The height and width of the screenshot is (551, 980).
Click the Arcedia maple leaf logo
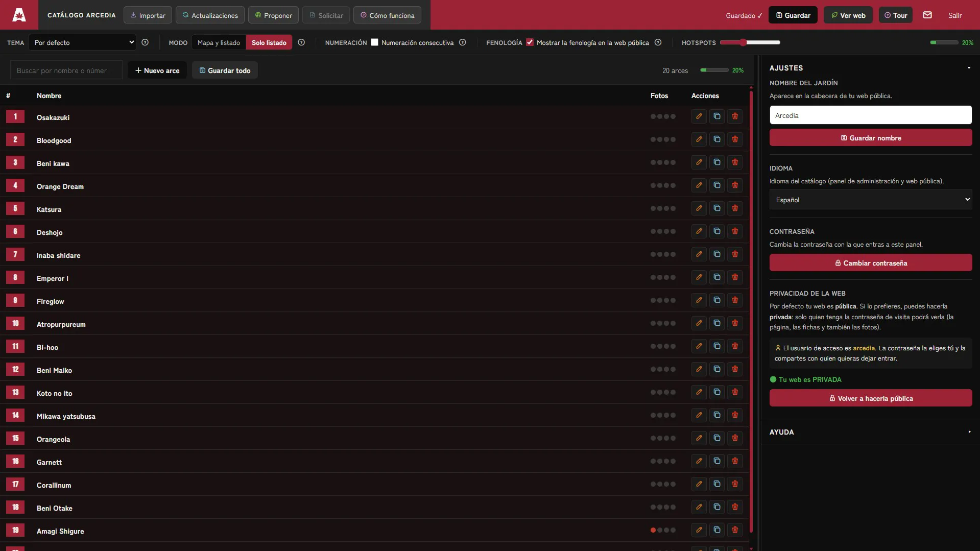[19, 15]
